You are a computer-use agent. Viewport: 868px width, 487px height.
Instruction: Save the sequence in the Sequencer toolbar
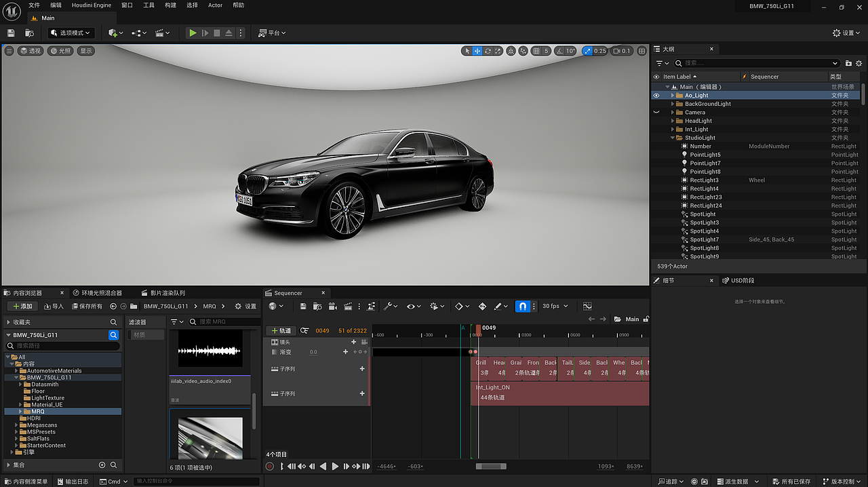click(303, 307)
